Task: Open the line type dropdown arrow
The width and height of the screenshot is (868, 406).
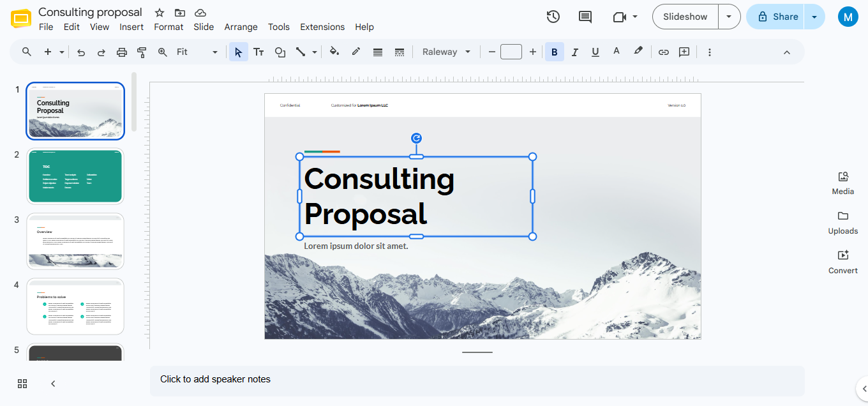Action: pos(315,52)
